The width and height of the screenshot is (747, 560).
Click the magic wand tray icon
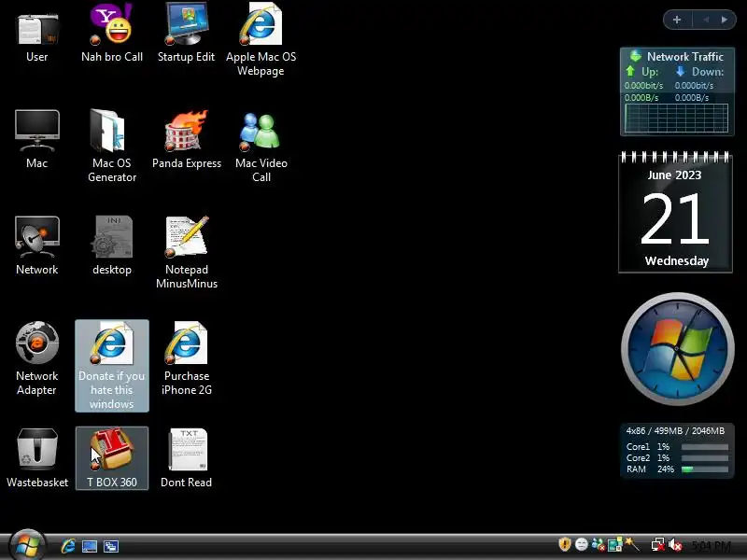click(632, 544)
